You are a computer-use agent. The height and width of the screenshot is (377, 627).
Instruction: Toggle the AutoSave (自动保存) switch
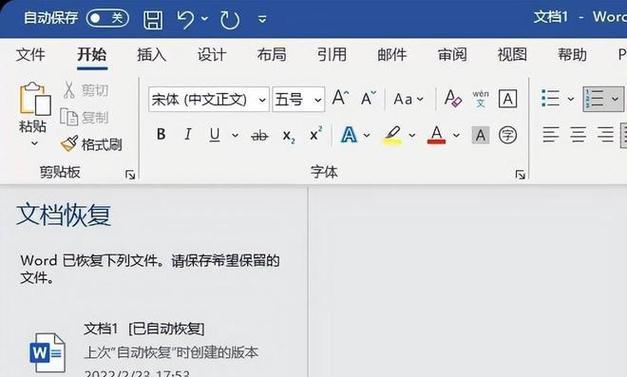pos(108,18)
